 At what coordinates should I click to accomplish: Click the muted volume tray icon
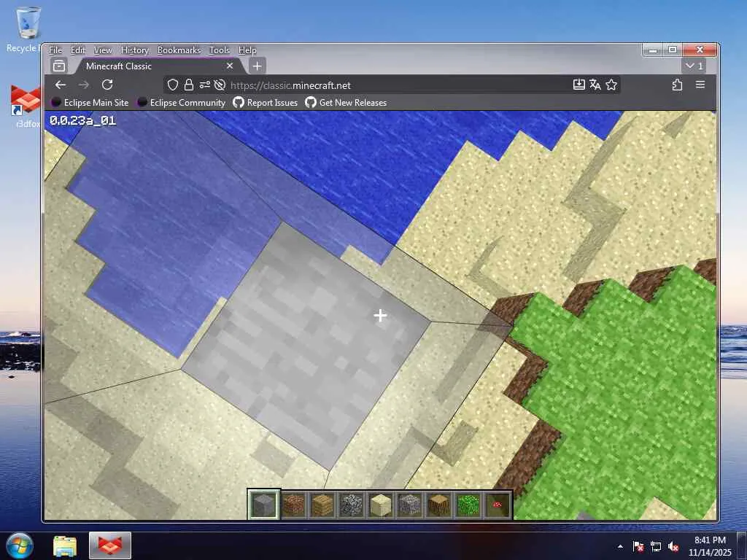(673, 547)
